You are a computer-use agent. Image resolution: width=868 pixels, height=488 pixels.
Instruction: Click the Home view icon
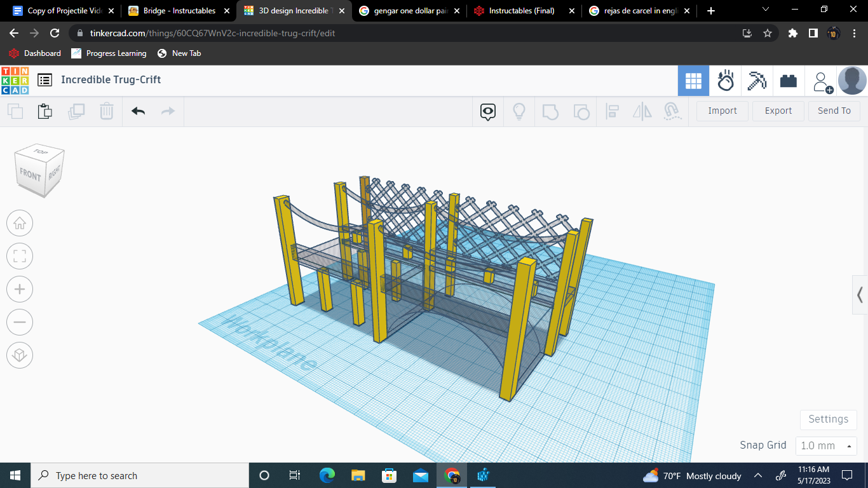pos(19,223)
